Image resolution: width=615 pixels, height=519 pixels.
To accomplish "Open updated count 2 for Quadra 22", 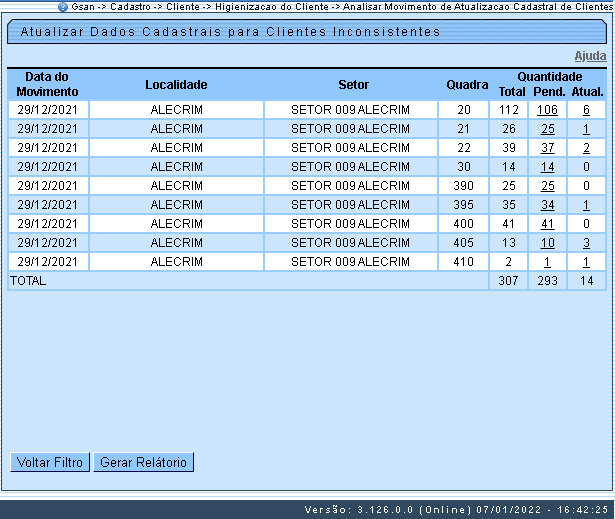I will tap(586, 148).
